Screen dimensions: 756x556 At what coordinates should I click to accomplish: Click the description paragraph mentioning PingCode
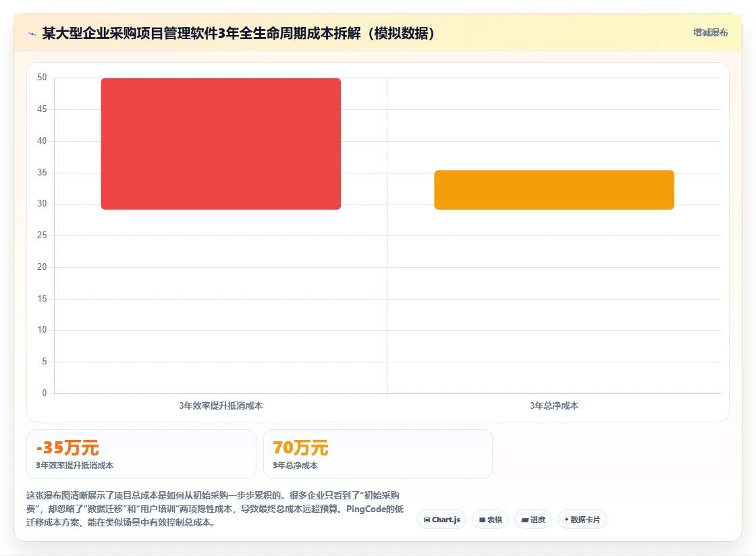click(x=215, y=509)
